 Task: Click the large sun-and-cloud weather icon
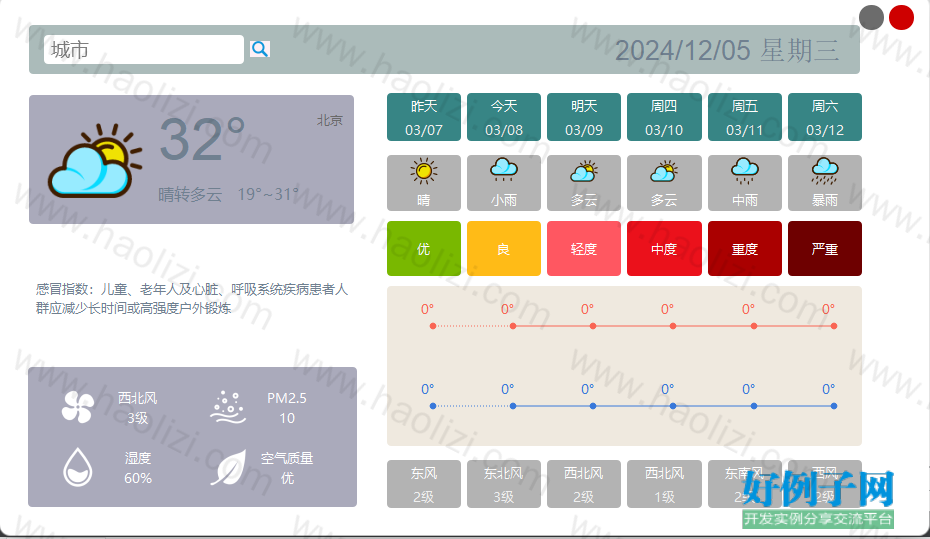click(x=95, y=160)
